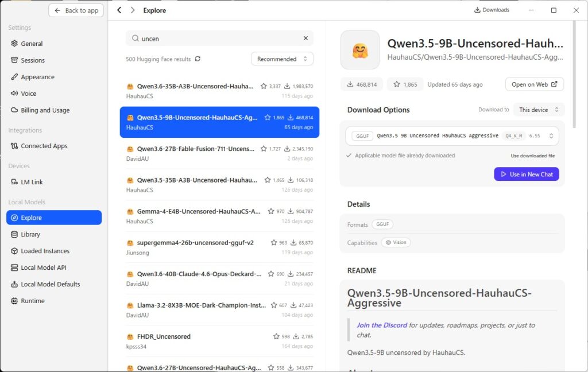The height and width of the screenshot is (372, 588).
Task: Click the Connected Apps icon
Action: point(14,146)
